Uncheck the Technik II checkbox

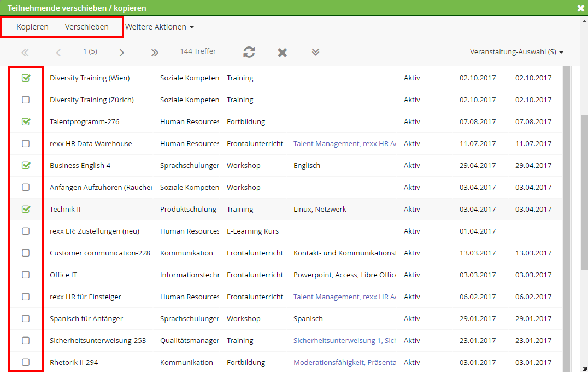pos(26,209)
